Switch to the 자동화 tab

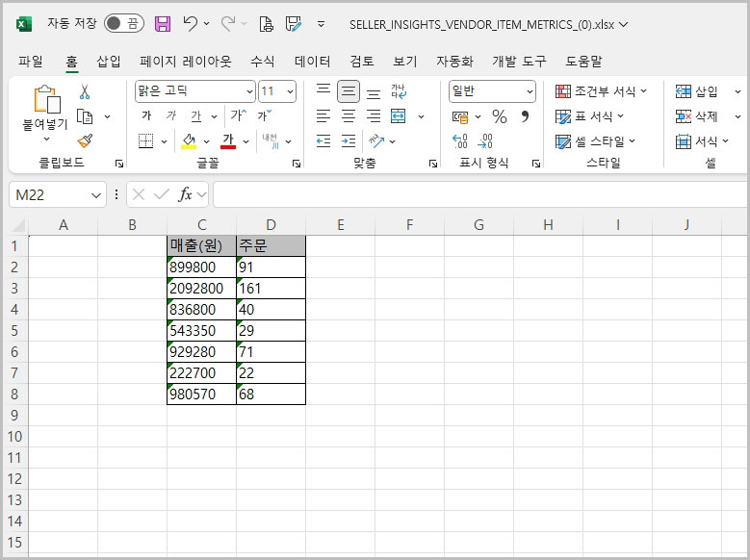pos(454,62)
